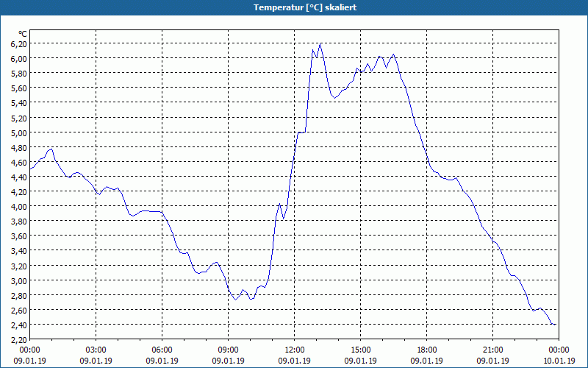
Task: Click the 5,00 y-axis value
Action: coord(19,132)
